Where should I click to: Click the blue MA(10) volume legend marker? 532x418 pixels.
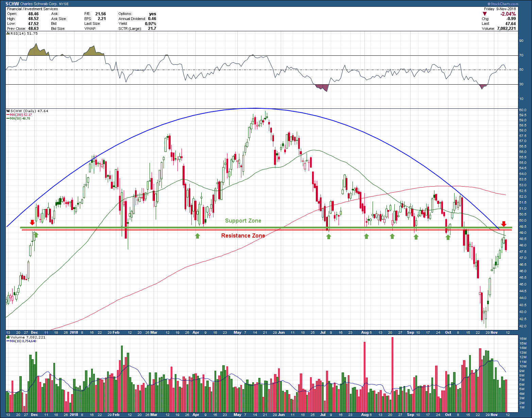(x=8, y=341)
